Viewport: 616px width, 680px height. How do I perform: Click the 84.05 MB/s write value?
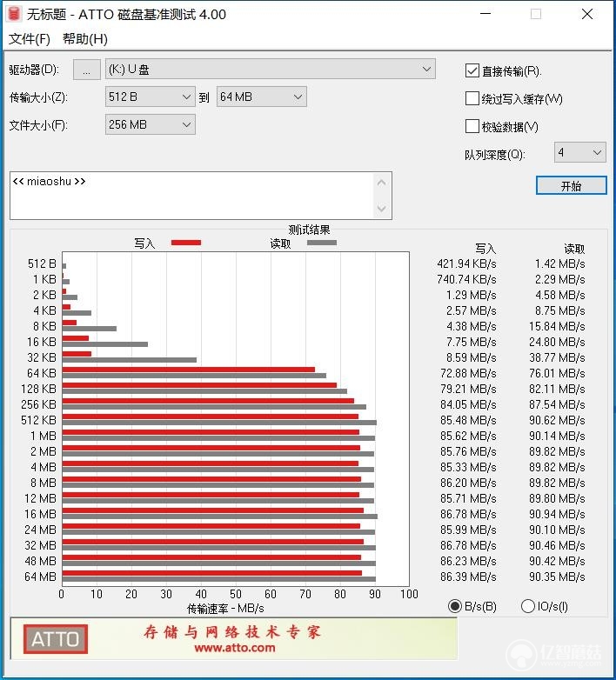[468, 404]
